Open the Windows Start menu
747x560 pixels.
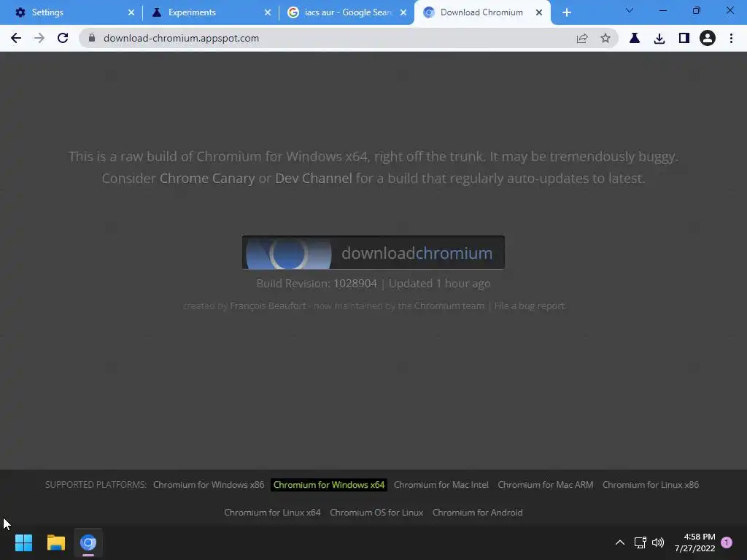23,542
